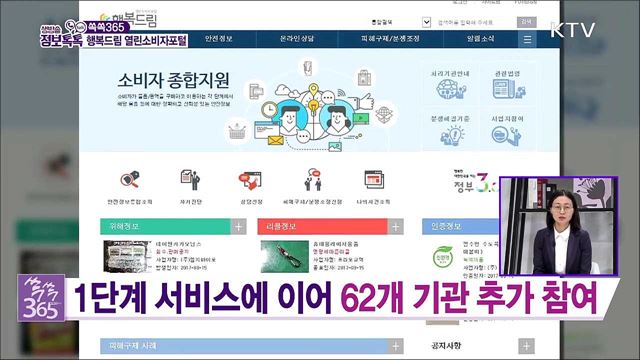
Task: Open the 알림소식 menu
Action: coord(480,39)
